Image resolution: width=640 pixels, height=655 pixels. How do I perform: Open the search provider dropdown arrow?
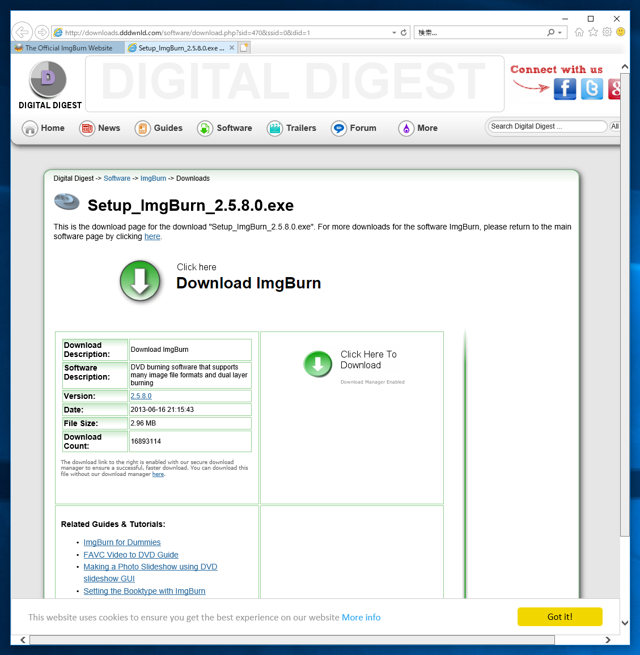coord(560,33)
